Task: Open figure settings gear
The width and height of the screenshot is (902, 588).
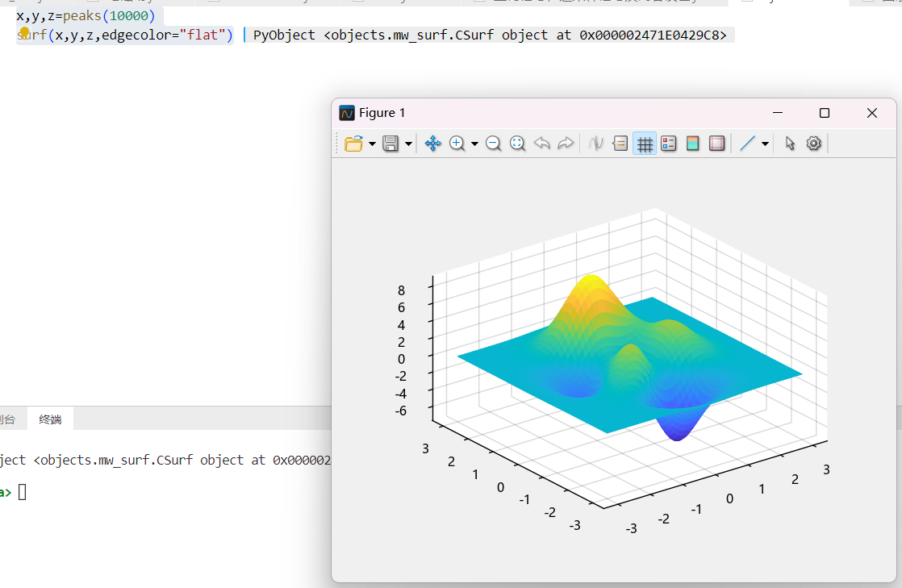Action: coord(813,144)
